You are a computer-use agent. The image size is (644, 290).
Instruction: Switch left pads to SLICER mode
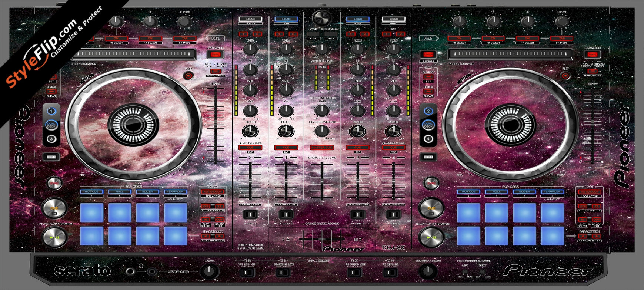coord(147,192)
